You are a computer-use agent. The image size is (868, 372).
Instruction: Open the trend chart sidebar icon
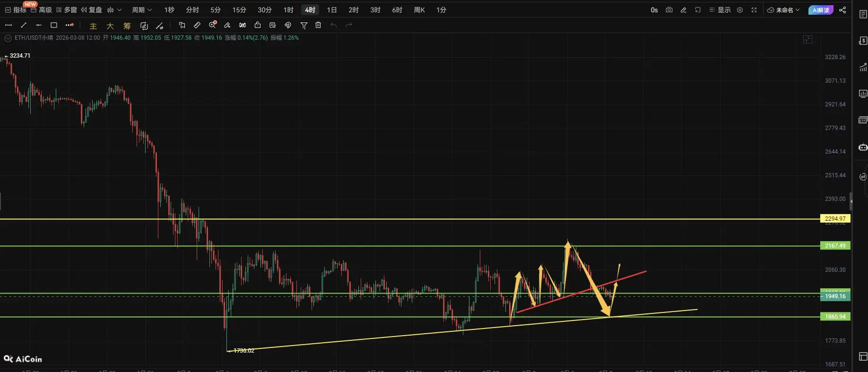click(863, 67)
